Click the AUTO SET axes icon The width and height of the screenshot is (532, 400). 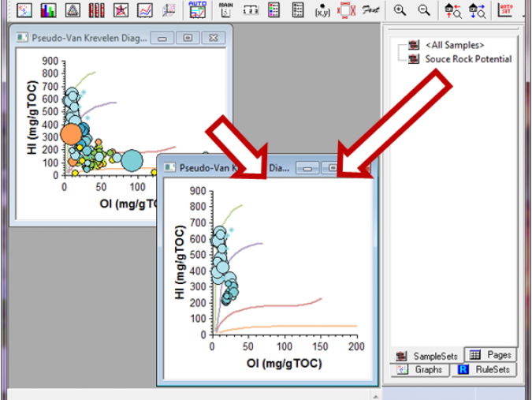pyautogui.click(x=505, y=10)
